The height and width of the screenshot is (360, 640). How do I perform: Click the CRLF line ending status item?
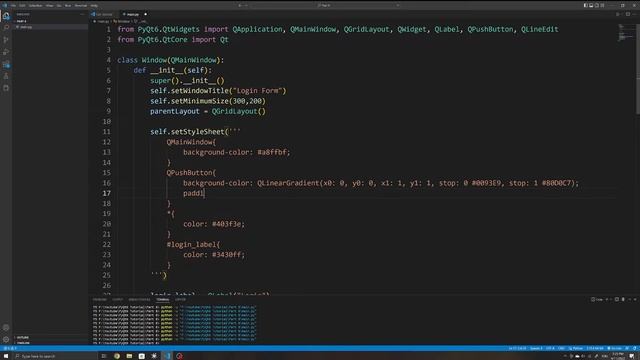(x=561, y=348)
